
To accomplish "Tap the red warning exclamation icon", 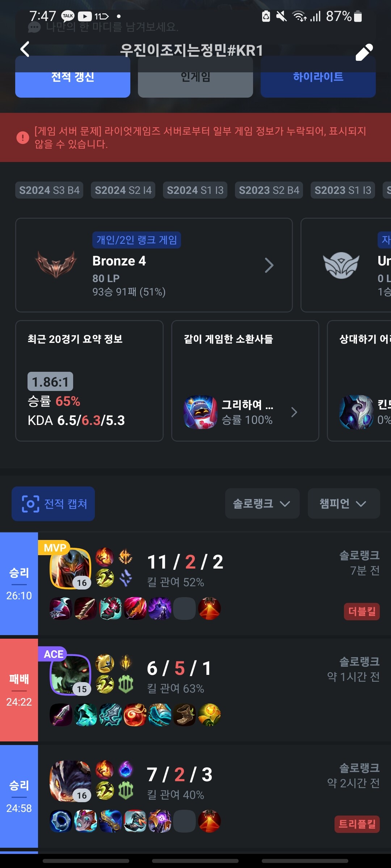I will pyautogui.click(x=23, y=137).
